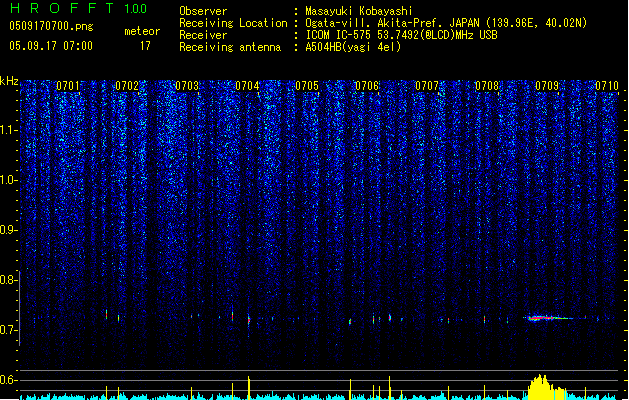Click the 0.7 kHz axis label

[x=9, y=330]
